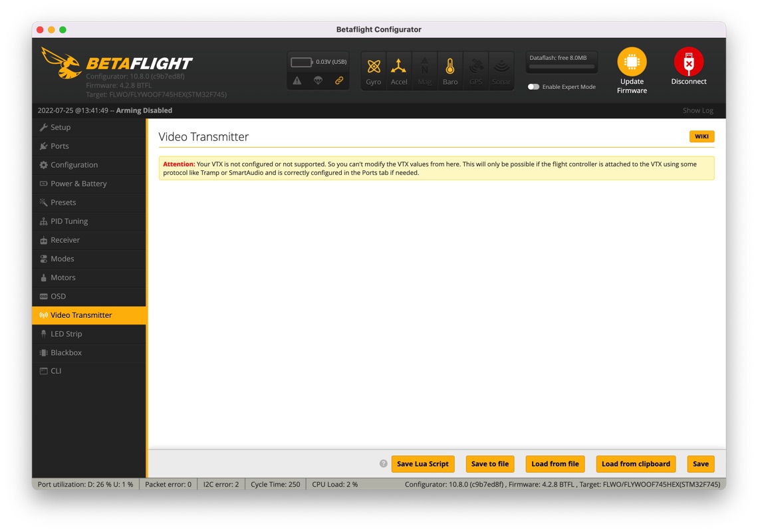Click the Video Transmitter page heading

click(203, 137)
